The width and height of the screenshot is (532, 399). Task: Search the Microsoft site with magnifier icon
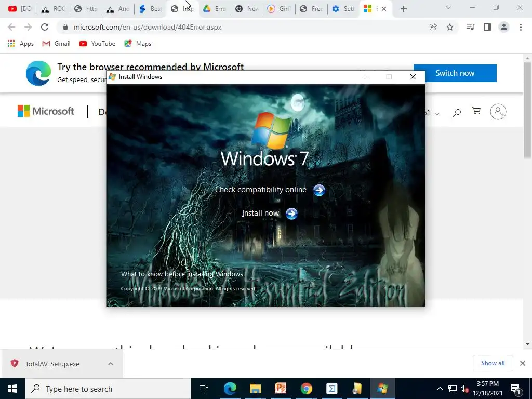[457, 113]
